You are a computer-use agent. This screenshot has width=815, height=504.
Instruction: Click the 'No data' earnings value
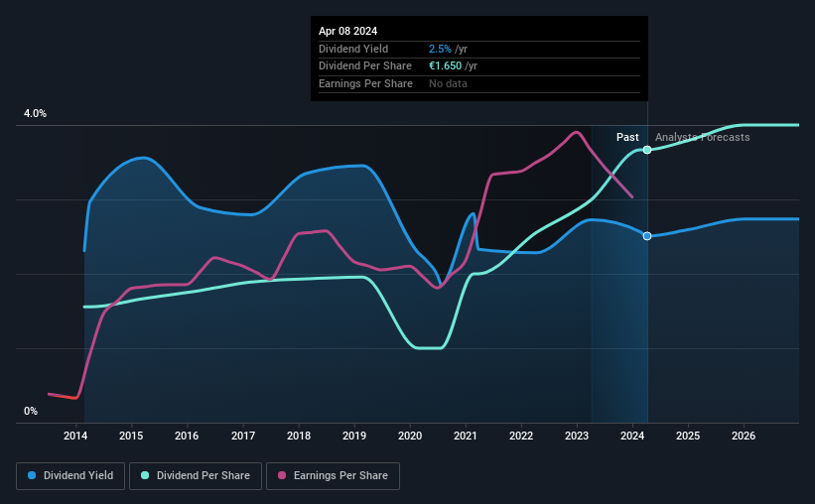(x=448, y=83)
